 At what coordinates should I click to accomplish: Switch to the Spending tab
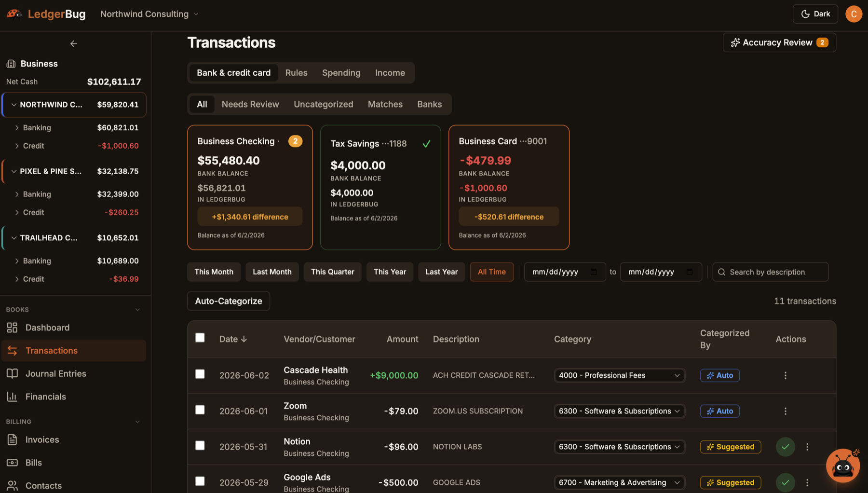(x=341, y=73)
